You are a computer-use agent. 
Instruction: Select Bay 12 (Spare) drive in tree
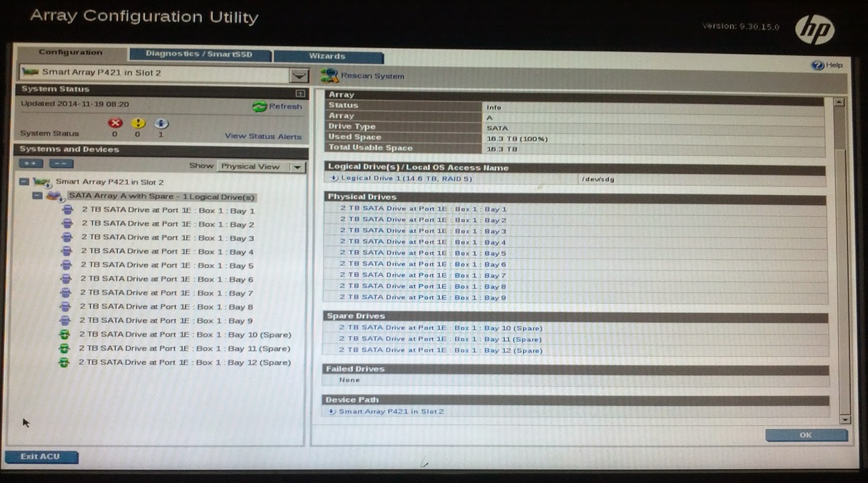pyautogui.click(x=185, y=362)
